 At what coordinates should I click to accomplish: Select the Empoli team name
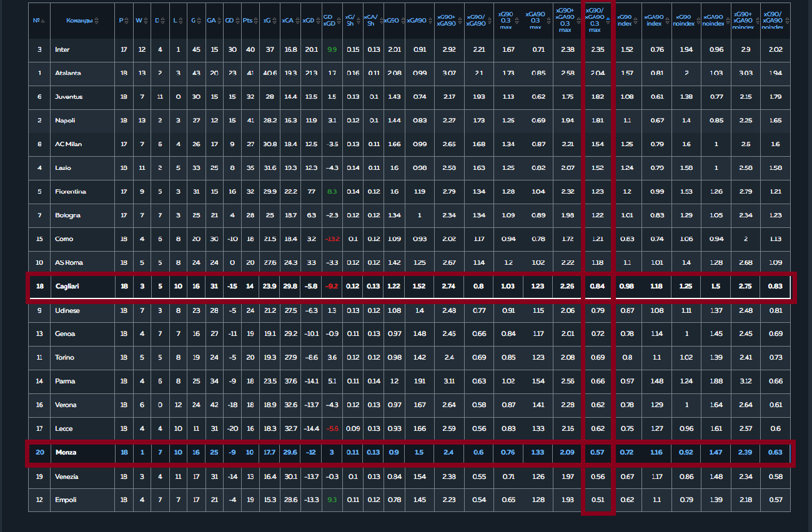(66, 500)
